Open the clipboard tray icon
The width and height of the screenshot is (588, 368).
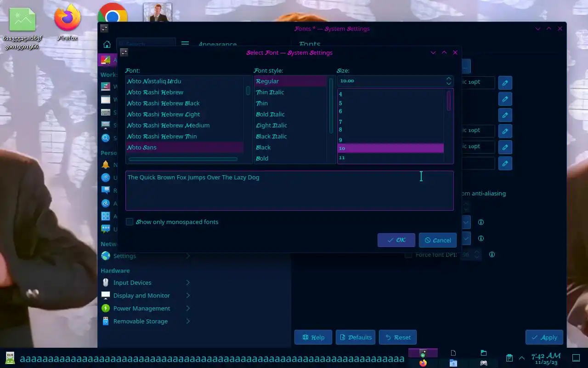point(509,358)
